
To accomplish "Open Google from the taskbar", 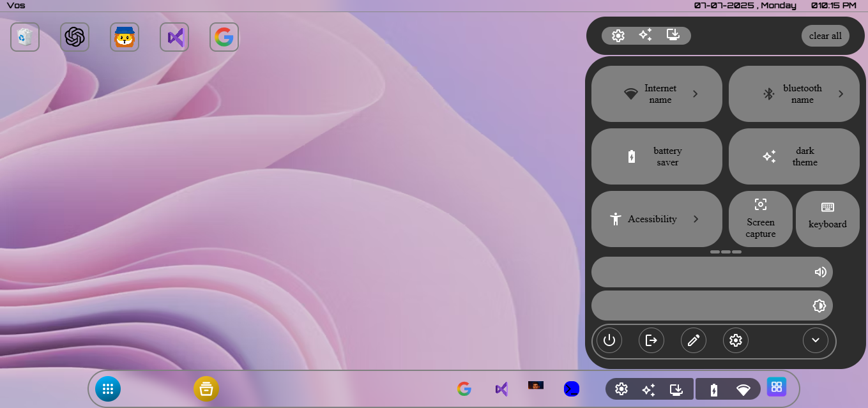I will (464, 388).
